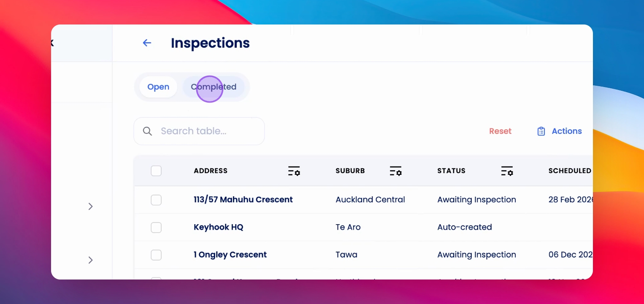Open the Keyhook HQ inspection
The width and height of the screenshot is (644, 304).
(x=219, y=227)
